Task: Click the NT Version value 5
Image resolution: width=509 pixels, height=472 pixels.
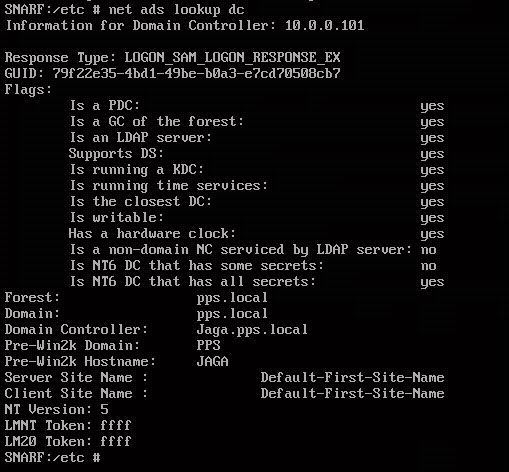Action: (104, 409)
